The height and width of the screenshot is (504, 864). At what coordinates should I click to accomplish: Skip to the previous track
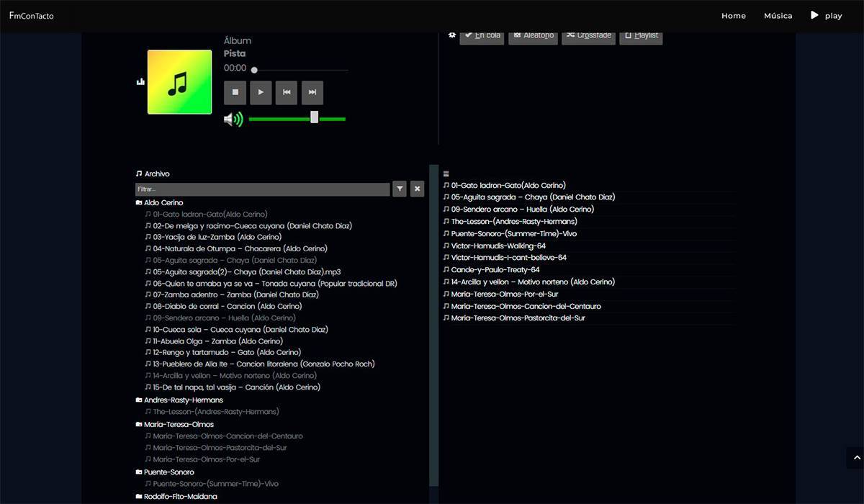[x=286, y=93]
